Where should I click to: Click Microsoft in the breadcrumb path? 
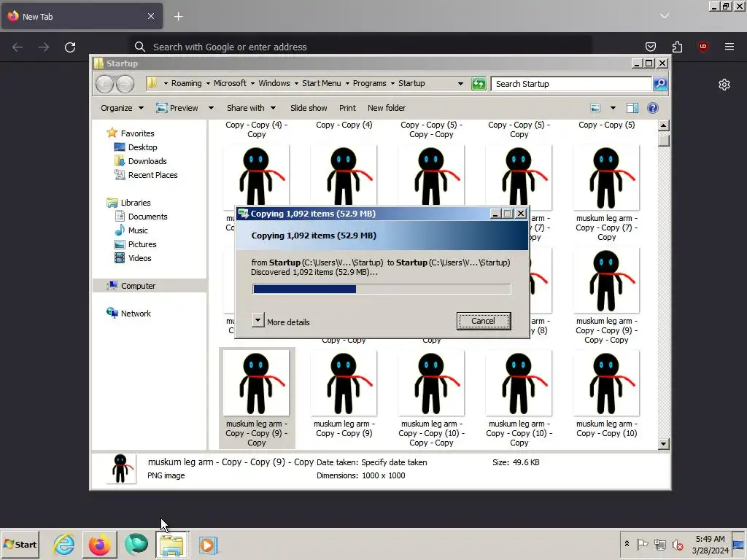230,83
